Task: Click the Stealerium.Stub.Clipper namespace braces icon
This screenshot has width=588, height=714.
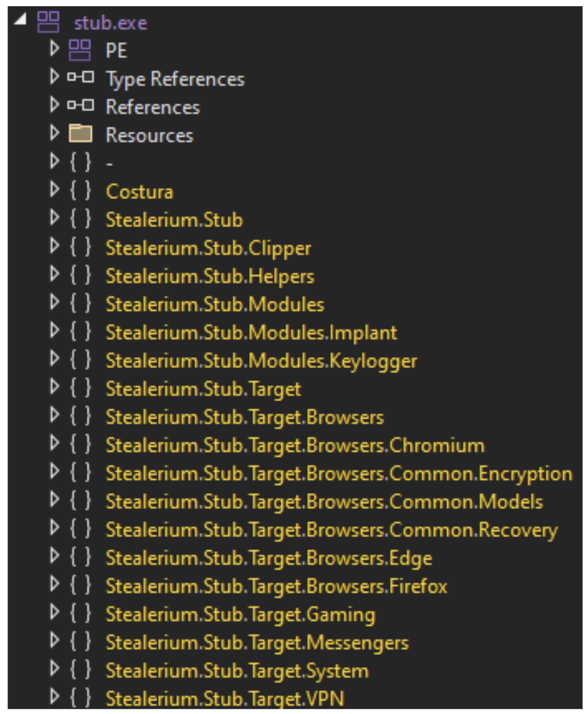Action: tap(81, 248)
